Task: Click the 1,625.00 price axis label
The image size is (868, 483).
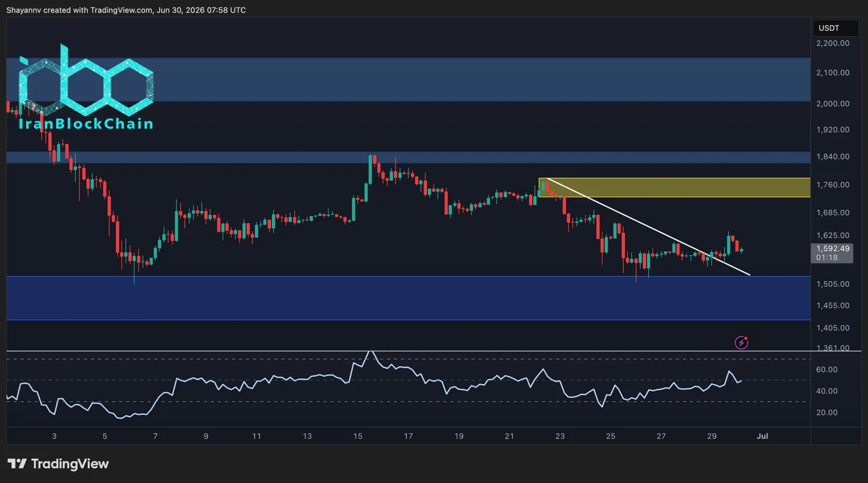Action: tap(833, 235)
